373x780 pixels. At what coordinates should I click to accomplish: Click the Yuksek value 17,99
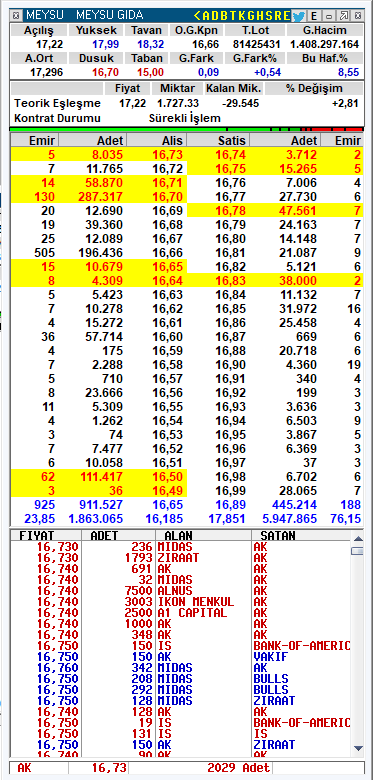pos(105,44)
